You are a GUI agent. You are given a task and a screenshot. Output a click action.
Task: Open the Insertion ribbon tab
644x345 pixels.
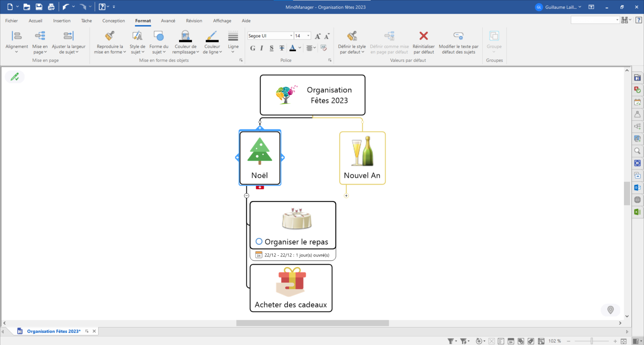(x=62, y=21)
